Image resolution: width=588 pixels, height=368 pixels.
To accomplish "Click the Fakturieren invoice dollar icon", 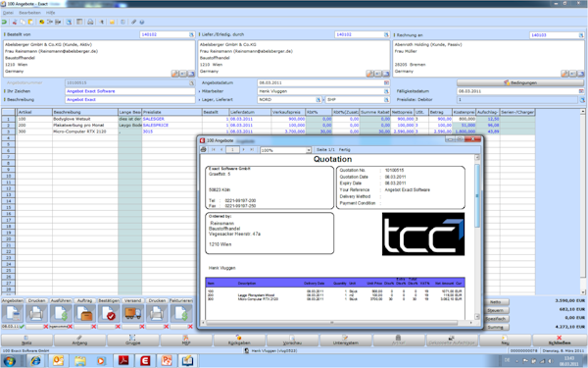I will [x=181, y=313].
